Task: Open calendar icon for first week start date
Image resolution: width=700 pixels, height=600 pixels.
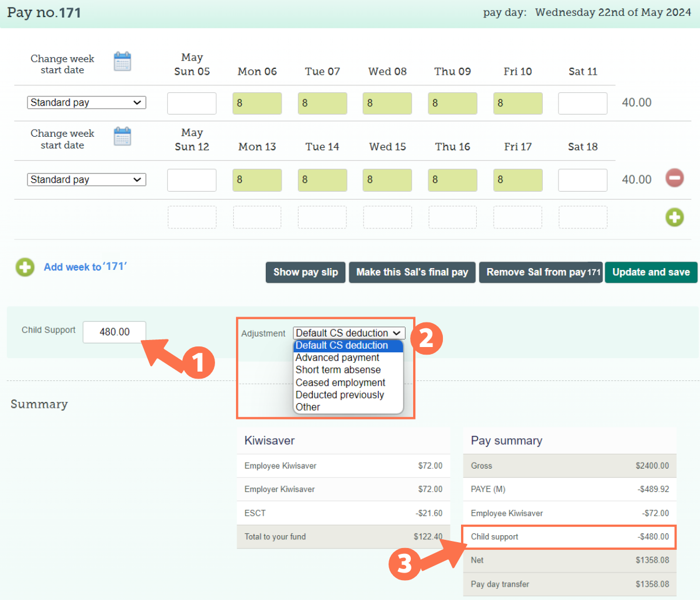Action: [x=122, y=62]
